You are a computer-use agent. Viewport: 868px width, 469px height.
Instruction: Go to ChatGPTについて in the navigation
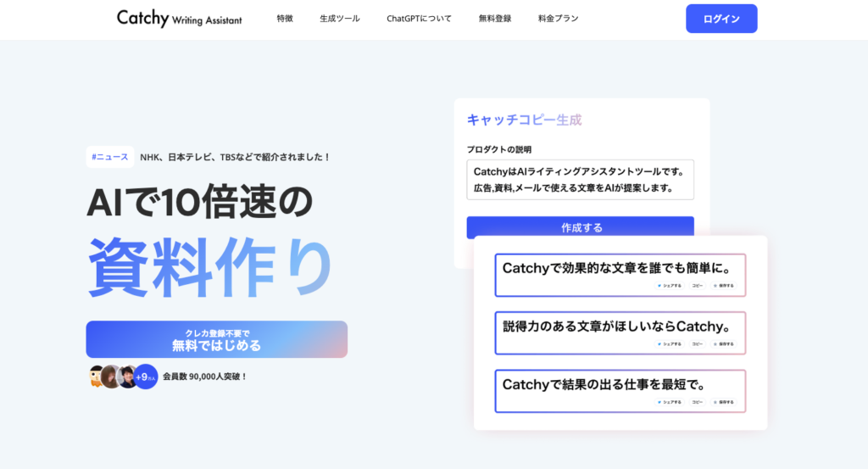coord(419,19)
